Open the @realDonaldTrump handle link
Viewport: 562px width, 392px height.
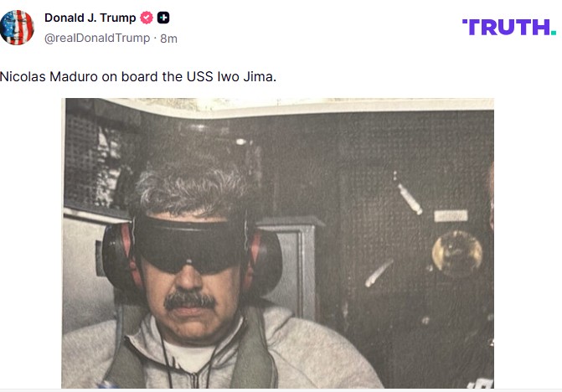97,38
